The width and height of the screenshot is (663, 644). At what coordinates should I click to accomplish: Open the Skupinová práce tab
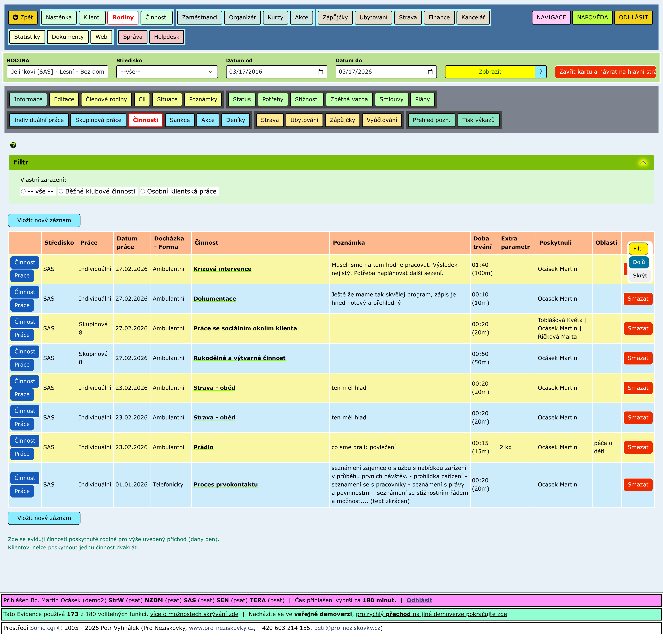tap(98, 120)
